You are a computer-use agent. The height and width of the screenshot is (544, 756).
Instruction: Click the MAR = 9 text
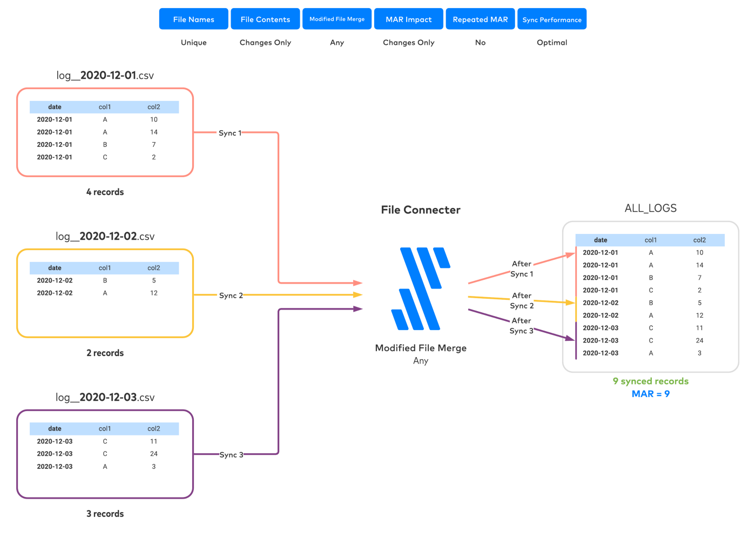[650, 394]
